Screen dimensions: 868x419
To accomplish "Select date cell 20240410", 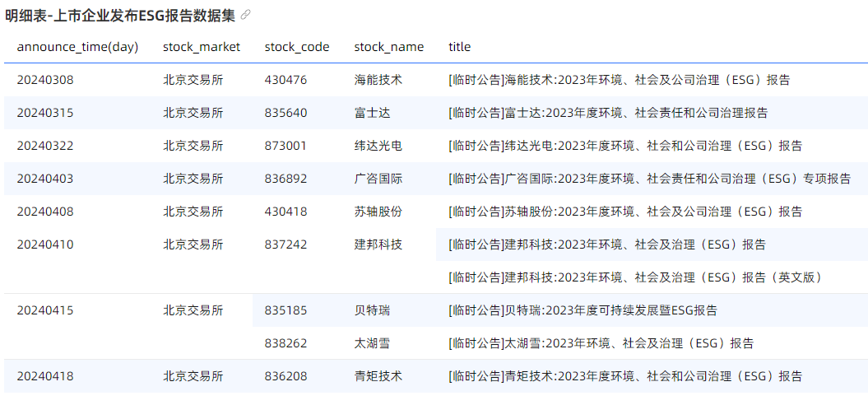I will click(44, 244).
